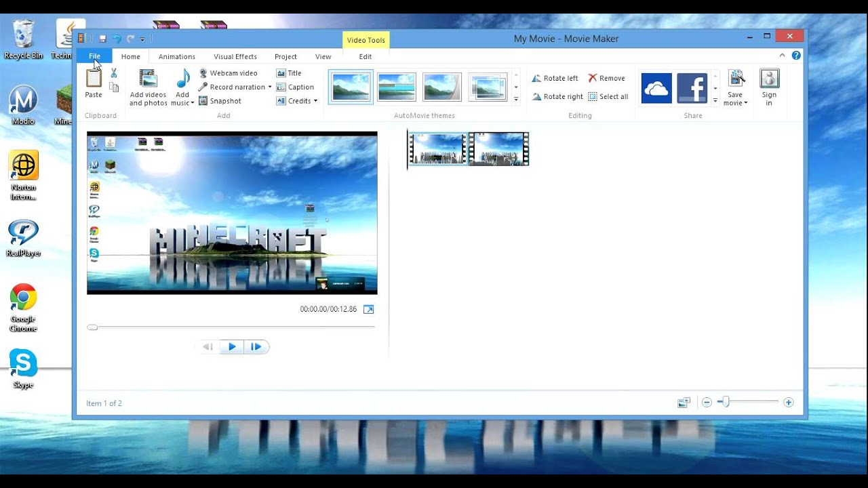This screenshot has width=868, height=488.
Task: Select the fourth AutoMovie theme thumbnail
Action: pyautogui.click(x=488, y=87)
